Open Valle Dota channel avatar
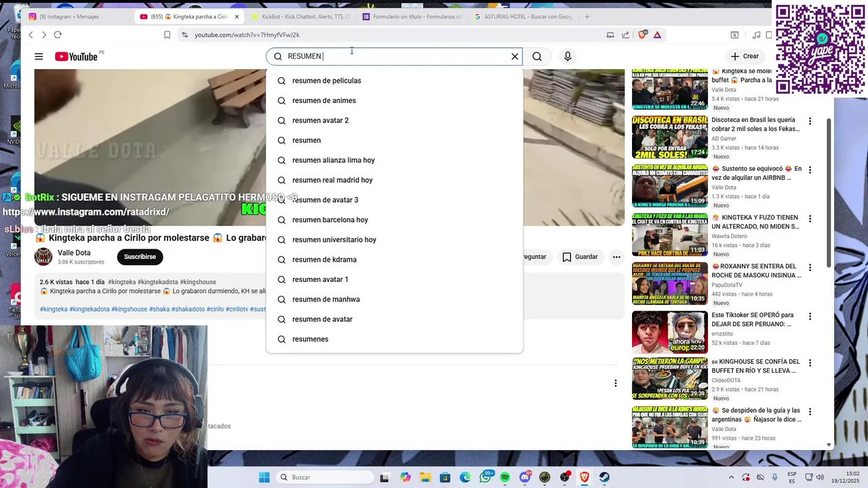868x488 pixels. tap(43, 257)
